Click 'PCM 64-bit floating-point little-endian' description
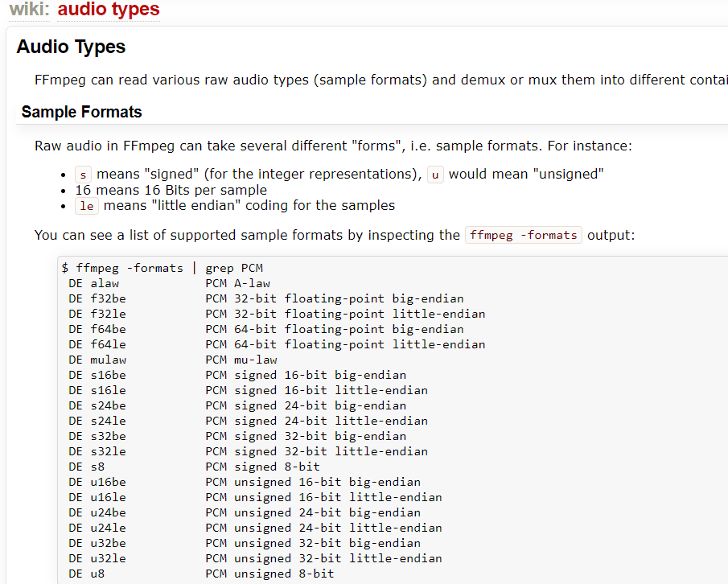This screenshot has height=584, width=728. point(345,344)
